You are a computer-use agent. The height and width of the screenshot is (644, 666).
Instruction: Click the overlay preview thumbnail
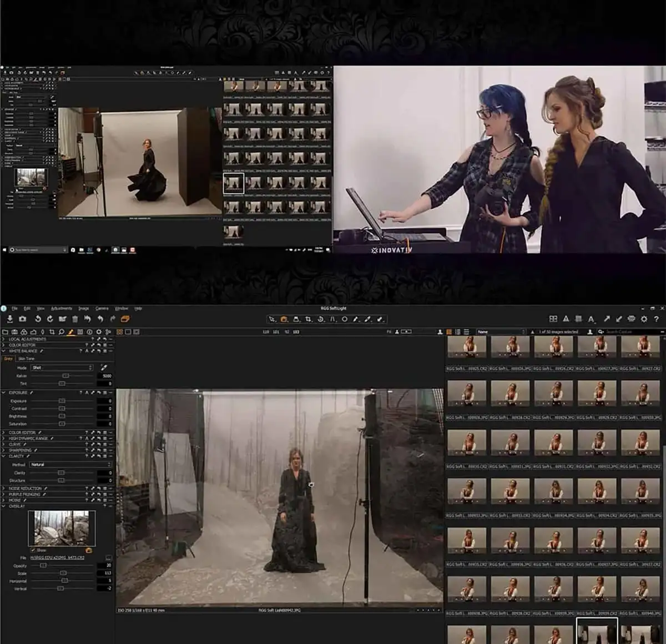(62, 528)
